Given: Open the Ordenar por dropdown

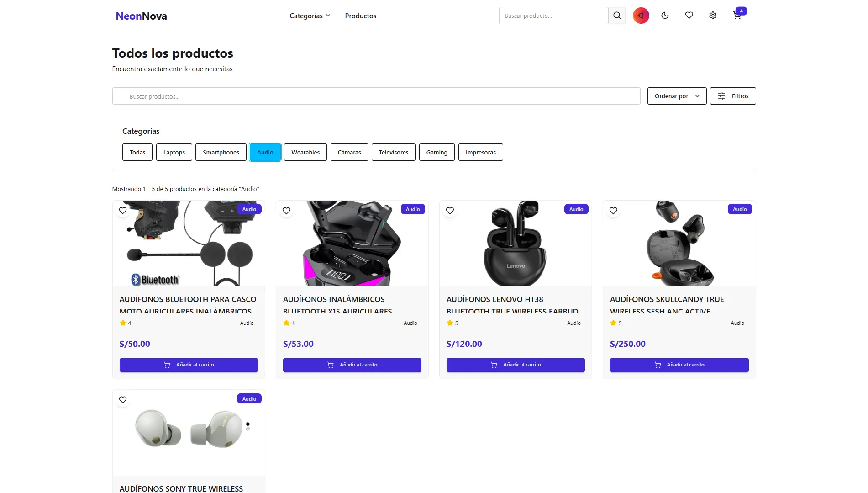Looking at the screenshot, I should (x=677, y=96).
